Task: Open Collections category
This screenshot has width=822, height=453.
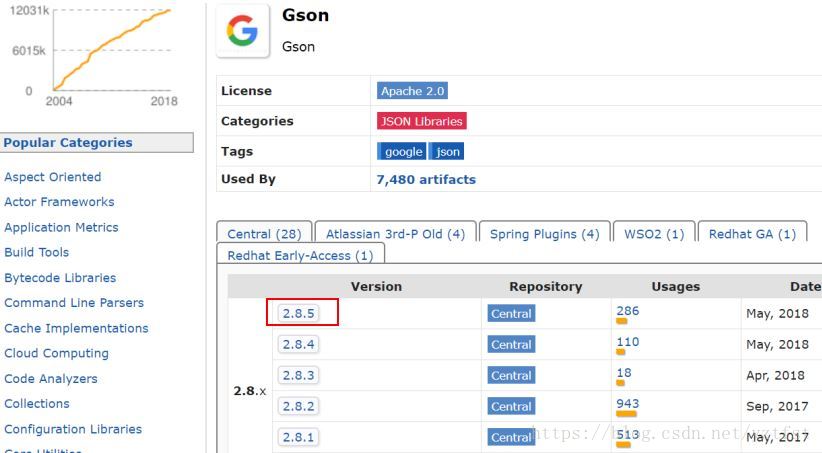Action: pyautogui.click(x=37, y=404)
